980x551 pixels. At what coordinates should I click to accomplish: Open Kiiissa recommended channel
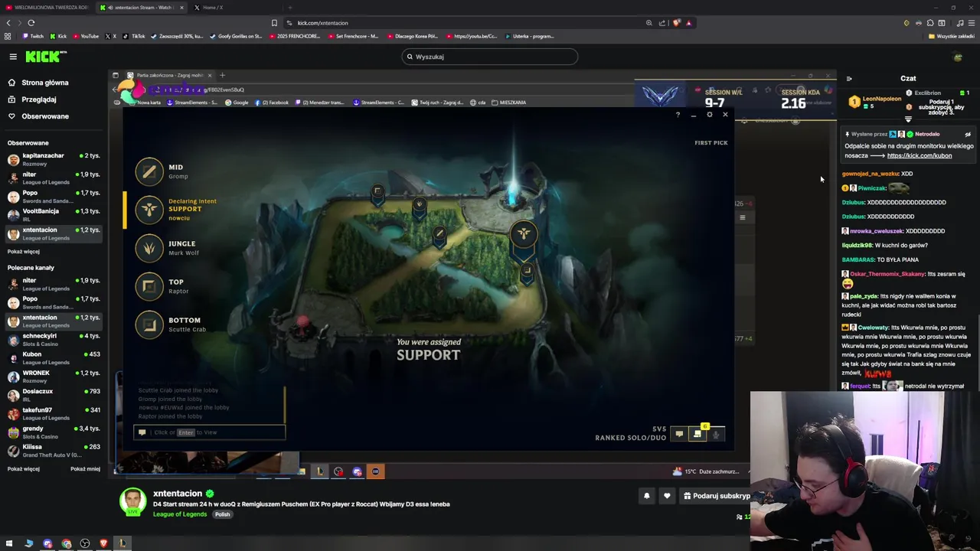(54, 451)
